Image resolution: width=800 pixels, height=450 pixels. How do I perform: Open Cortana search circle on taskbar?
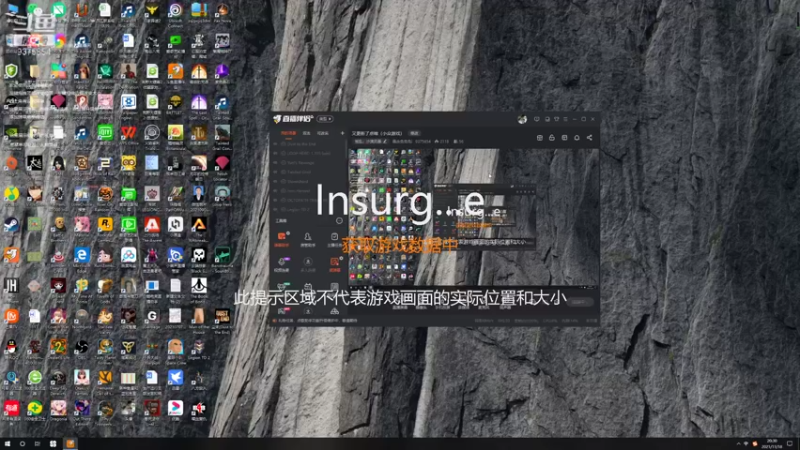[22, 444]
